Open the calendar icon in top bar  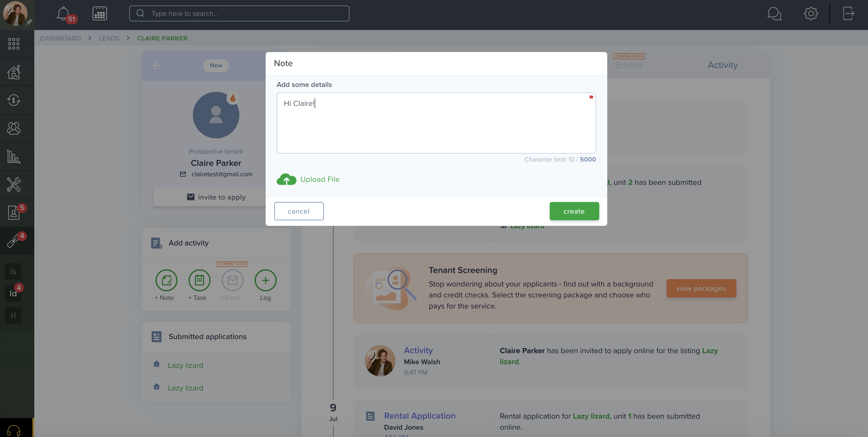pos(100,13)
